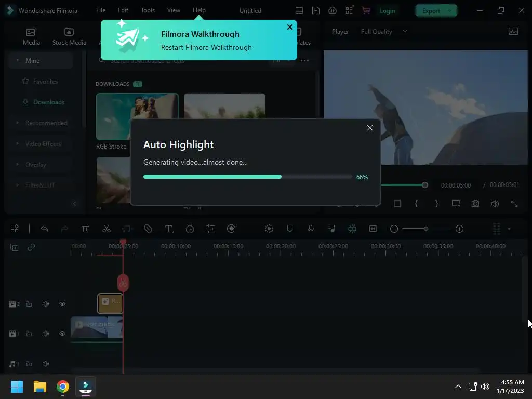Select the second downloaded effect thumbnail
This screenshot has height=399, width=532.
[224, 107]
